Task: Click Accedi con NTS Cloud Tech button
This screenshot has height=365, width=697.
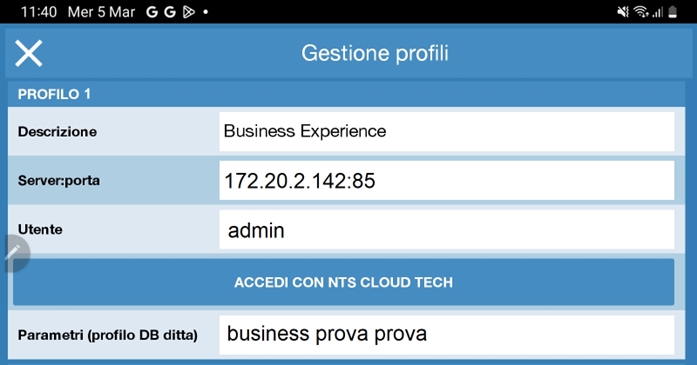Action: click(344, 282)
